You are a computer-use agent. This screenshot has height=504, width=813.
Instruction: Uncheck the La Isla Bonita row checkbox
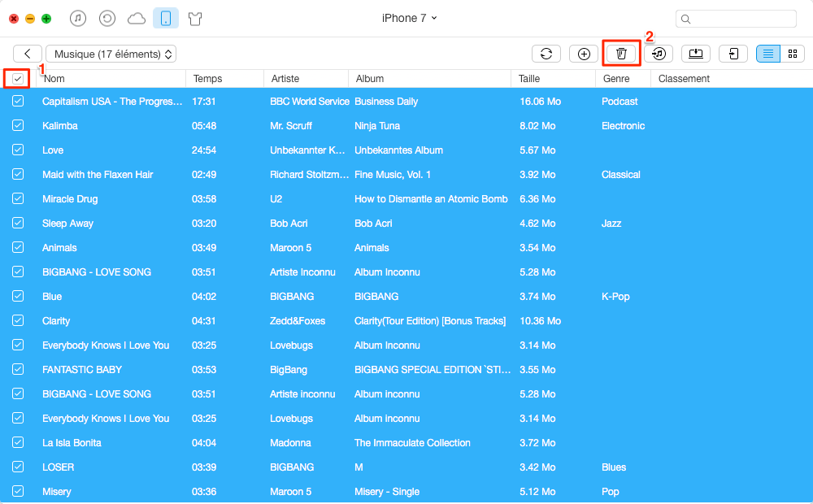[18, 442]
